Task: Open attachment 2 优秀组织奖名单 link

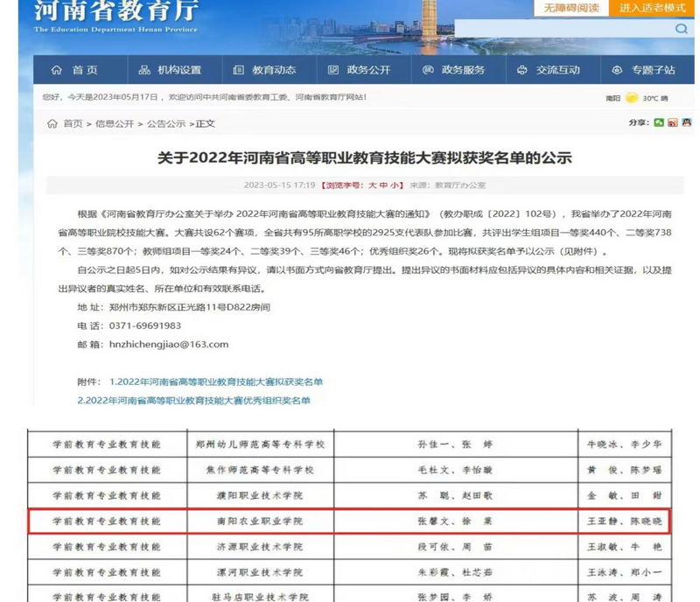Action: coord(193,401)
